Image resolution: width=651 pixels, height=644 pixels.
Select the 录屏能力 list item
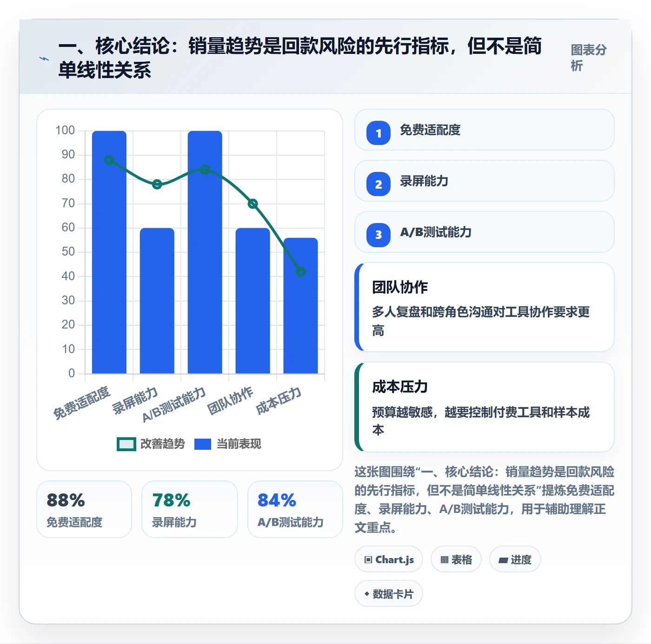pos(485,181)
